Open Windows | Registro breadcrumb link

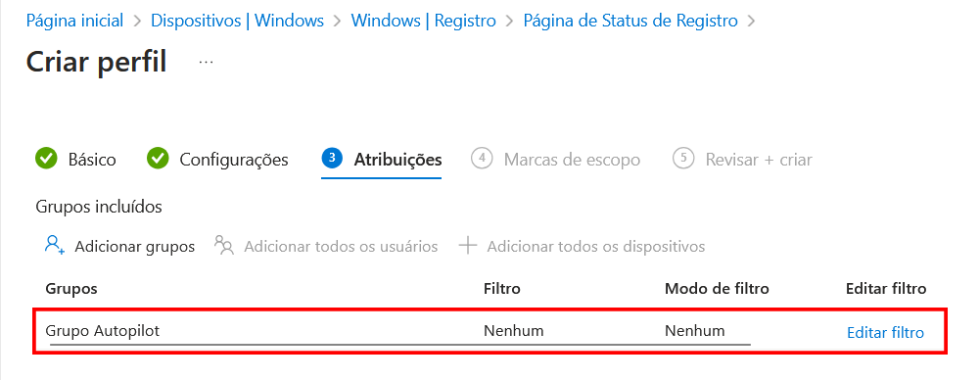(423, 21)
